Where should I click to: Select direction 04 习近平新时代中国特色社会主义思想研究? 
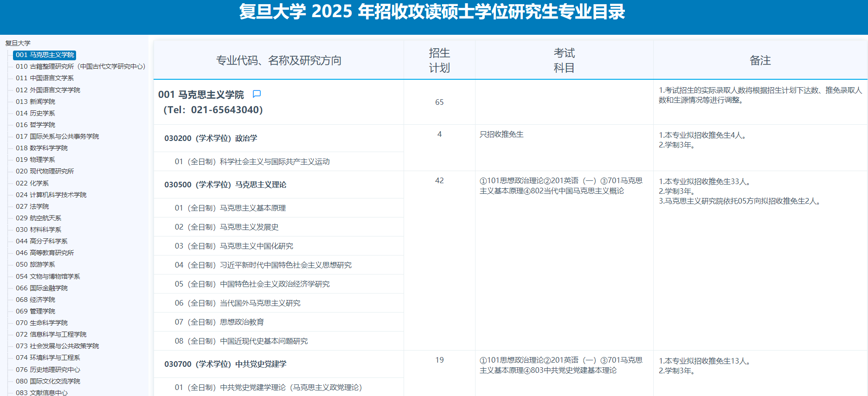263,265
